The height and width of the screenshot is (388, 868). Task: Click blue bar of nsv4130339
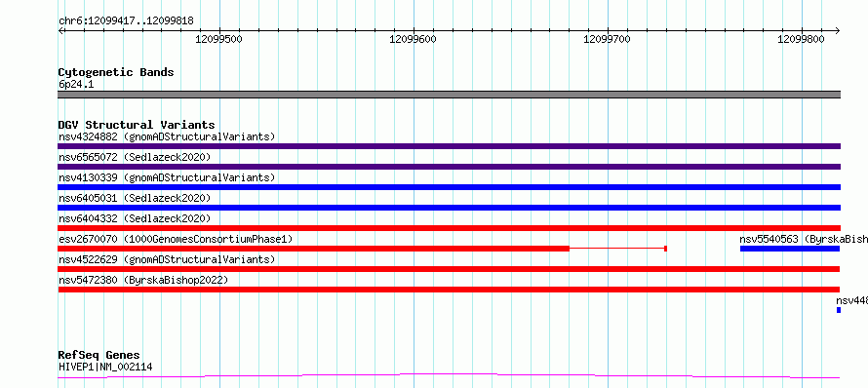tap(449, 187)
